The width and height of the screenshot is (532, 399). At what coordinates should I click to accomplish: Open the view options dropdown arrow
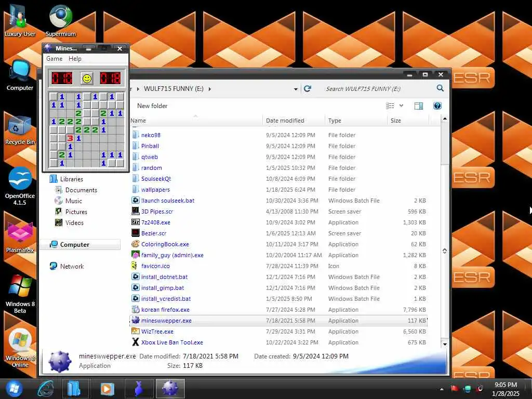pyautogui.click(x=402, y=106)
